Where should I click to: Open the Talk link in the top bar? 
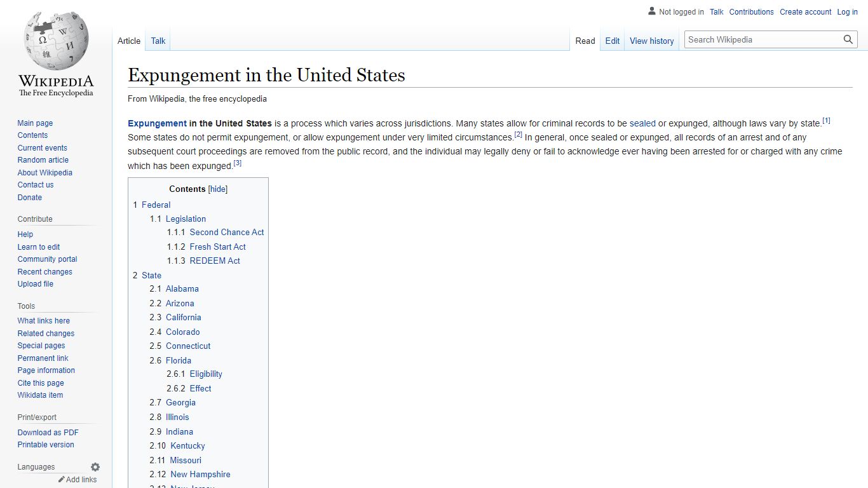click(717, 12)
